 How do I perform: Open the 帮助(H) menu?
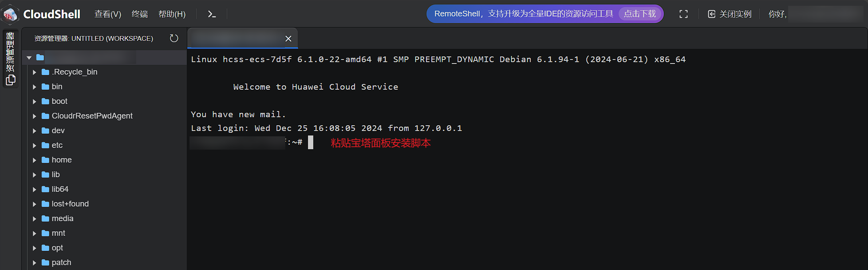[x=172, y=14]
